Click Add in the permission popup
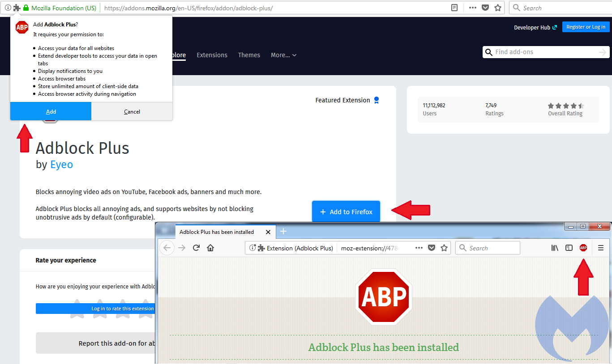 [51, 111]
